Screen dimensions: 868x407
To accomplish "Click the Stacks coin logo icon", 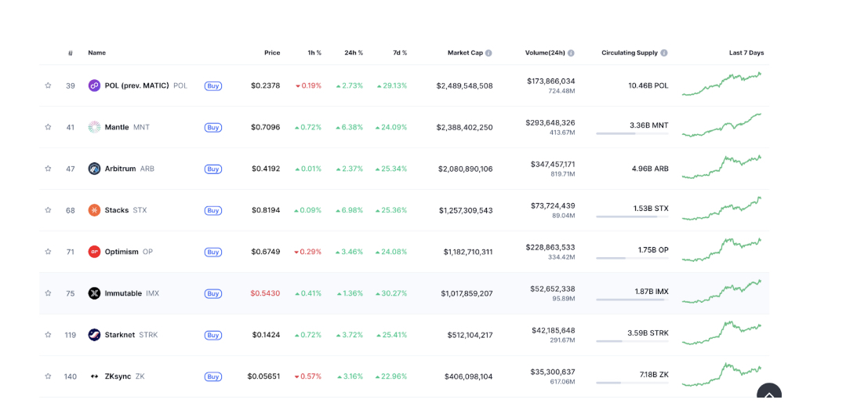I will [x=94, y=210].
